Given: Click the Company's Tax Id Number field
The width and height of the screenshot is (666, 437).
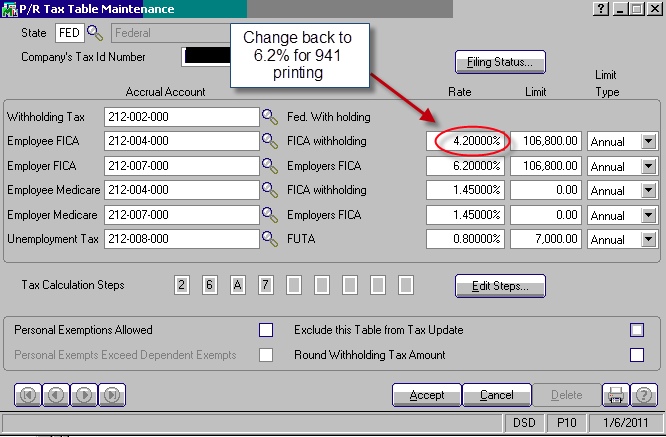Looking at the screenshot, I should (206, 57).
